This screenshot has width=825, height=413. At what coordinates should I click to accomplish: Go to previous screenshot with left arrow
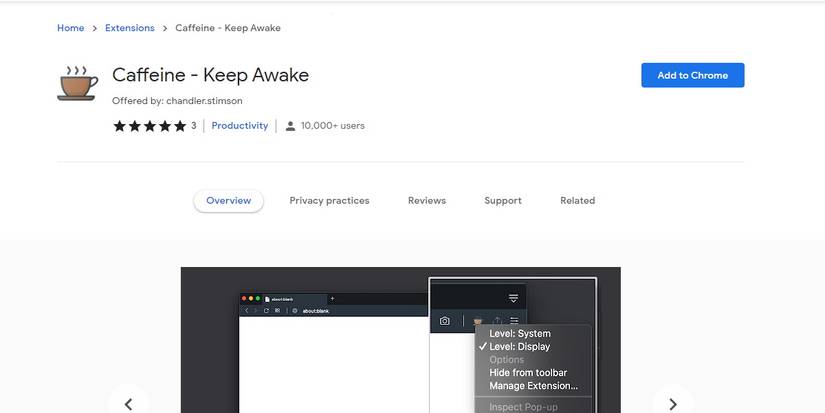pos(128,403)
